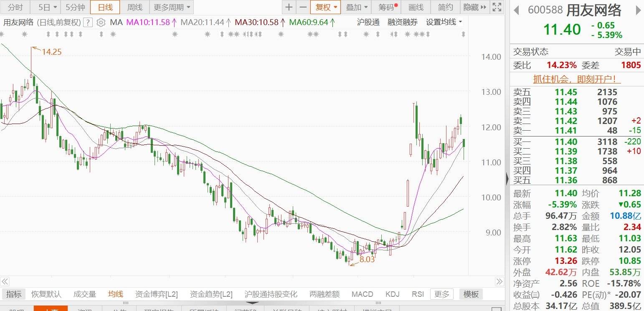The height and width of the screenshot is (311, 644).
Task: Click stock code 600588 in header
Action: click(545, 10)
